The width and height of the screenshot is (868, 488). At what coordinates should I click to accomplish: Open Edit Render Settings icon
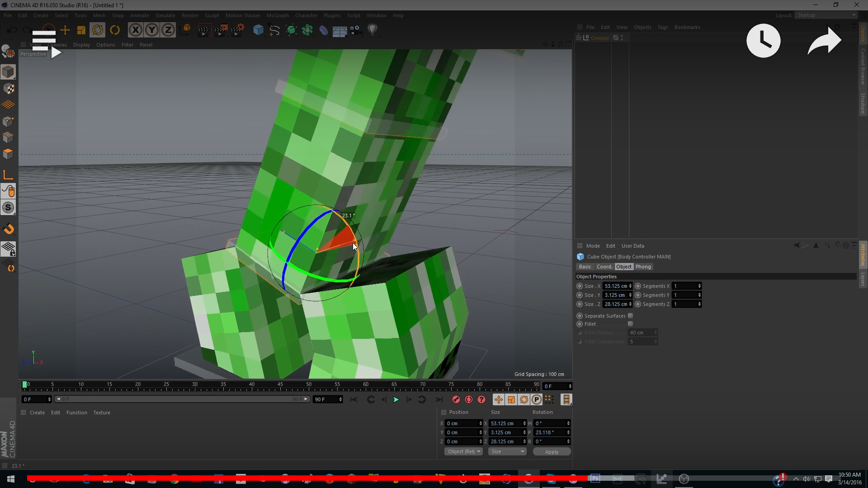[x=237, y=30]
